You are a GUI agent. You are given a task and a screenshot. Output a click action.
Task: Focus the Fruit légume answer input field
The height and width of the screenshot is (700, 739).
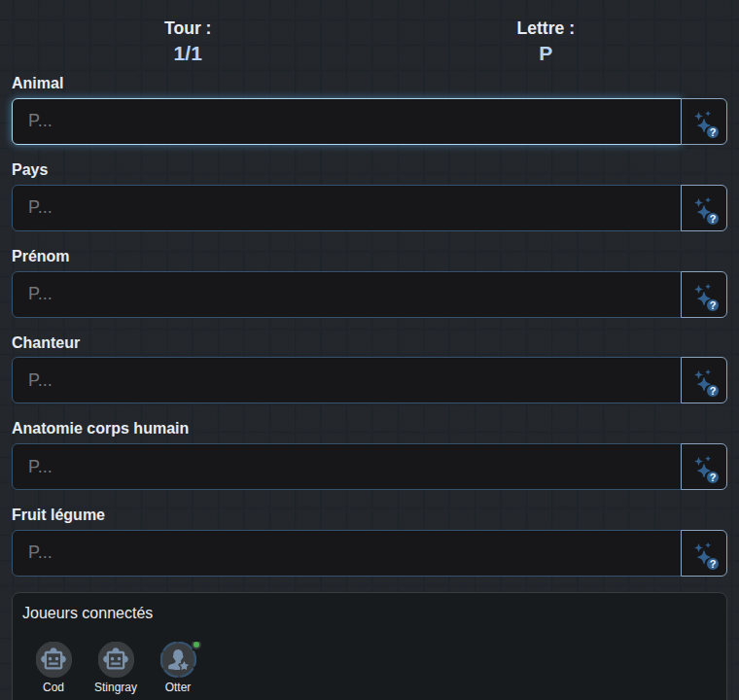346,553
